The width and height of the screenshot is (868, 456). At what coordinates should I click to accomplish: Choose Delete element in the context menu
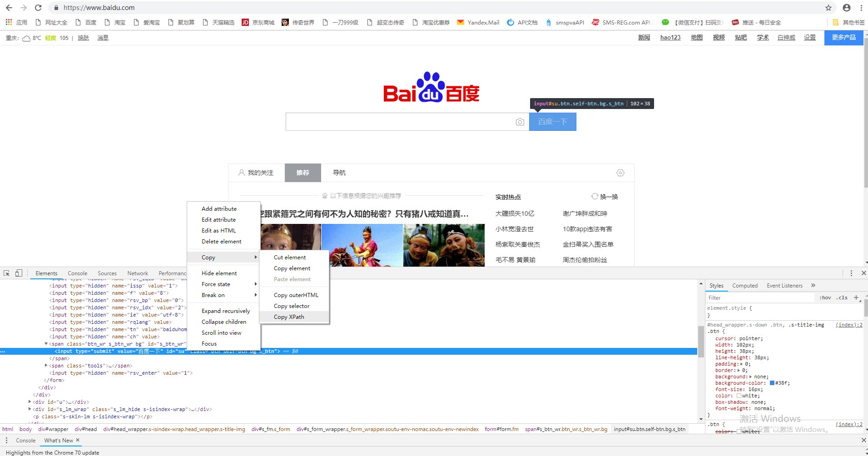[223, 241]
